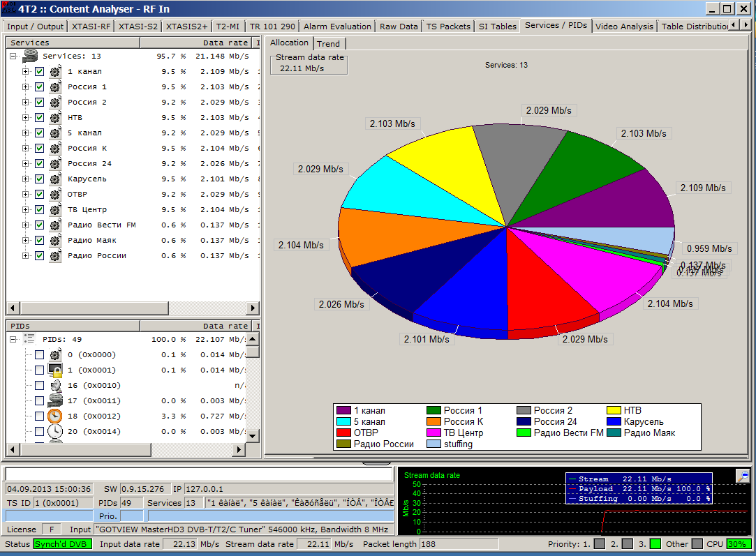Viewport: 756px width, 556px height.
Task: Click the purple 1 канал legend swatch
Action: 343,411
